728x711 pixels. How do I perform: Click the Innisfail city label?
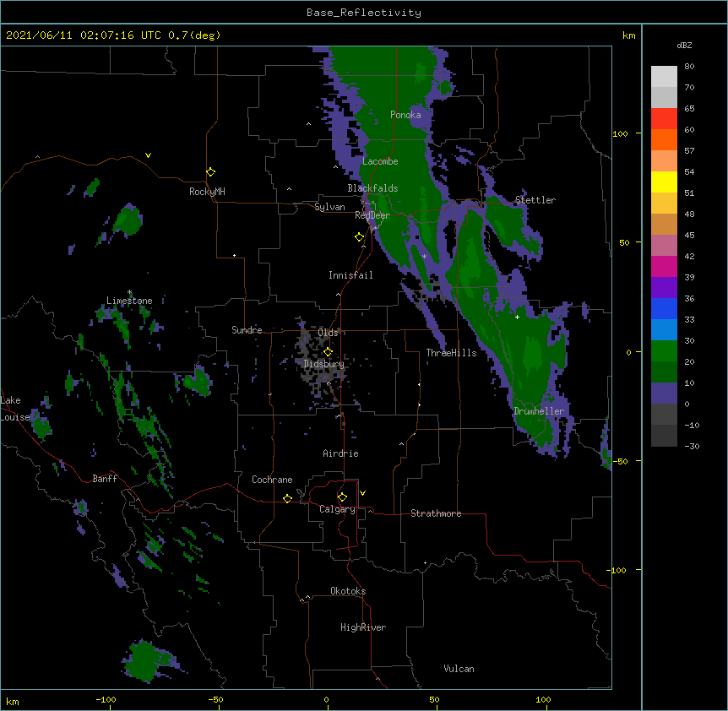pos(350,275)
